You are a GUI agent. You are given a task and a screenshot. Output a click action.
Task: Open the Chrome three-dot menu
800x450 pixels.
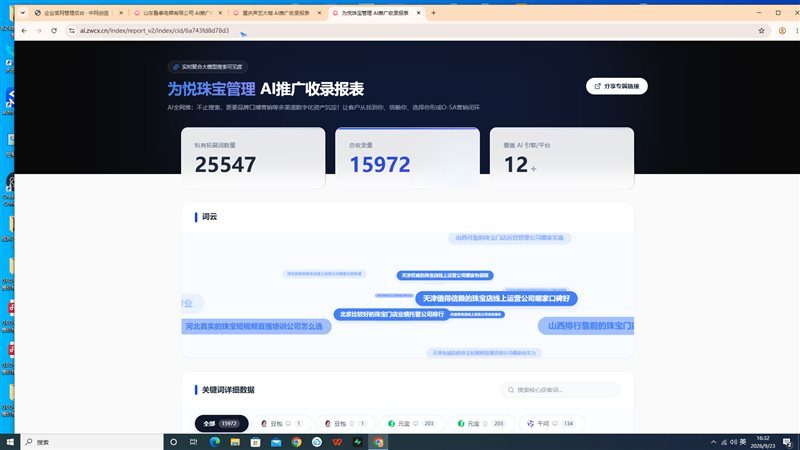[x=796, y=31]
